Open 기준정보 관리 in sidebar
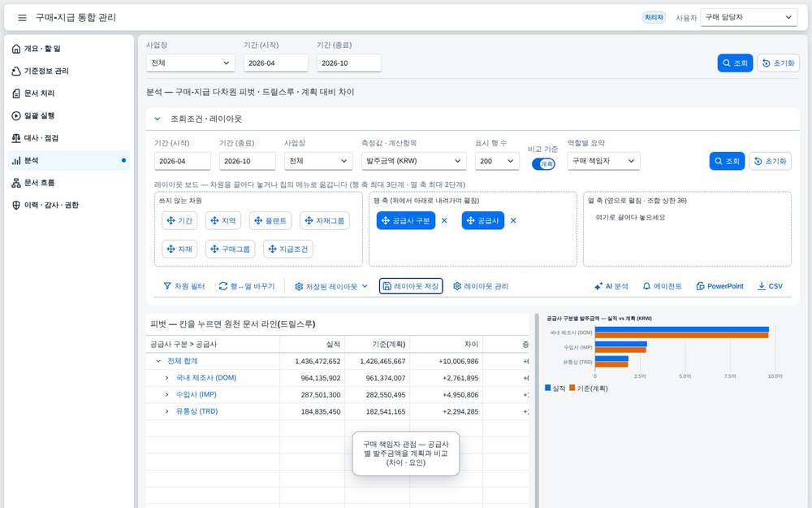 coord(68,71)
